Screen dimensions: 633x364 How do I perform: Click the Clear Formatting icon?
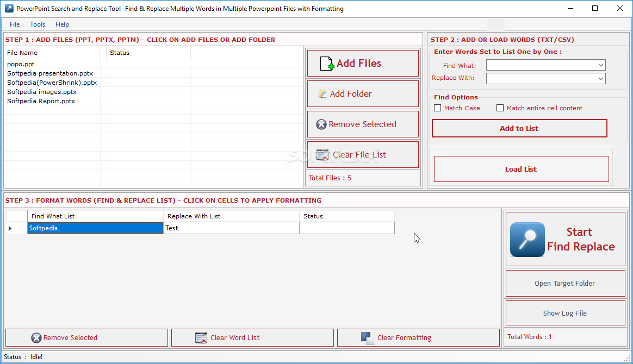point(368,338)
